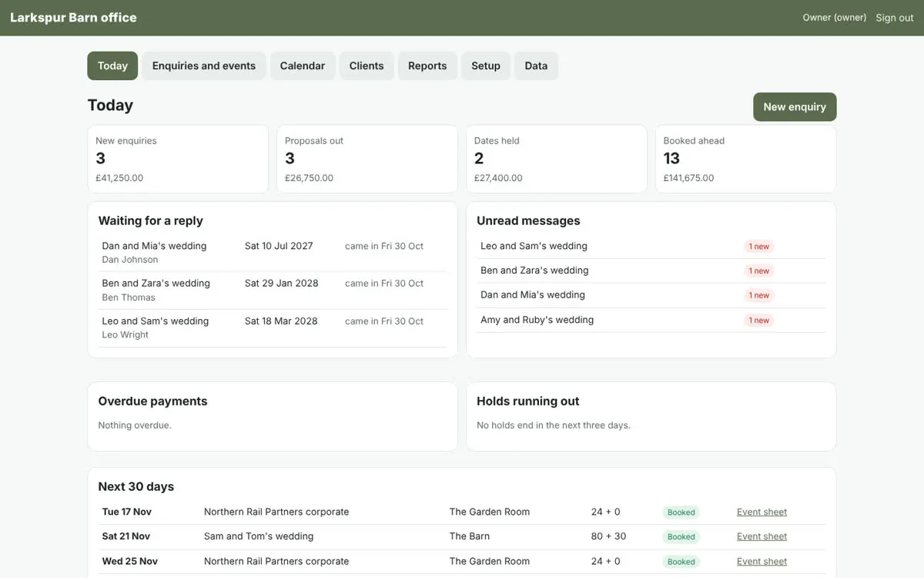Open the New enquiries summary card
This screenshot has width=924, height=578.
coord(178,159)
